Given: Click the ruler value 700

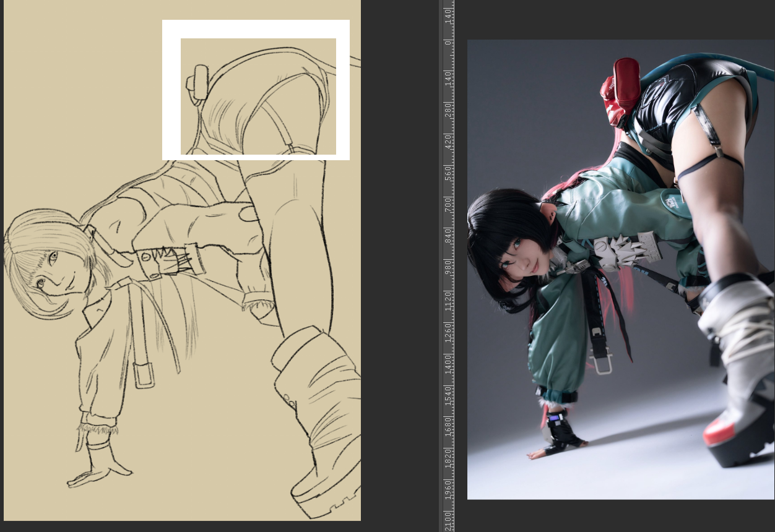Looking at the screenshot, I should pyautogui.click(x=448, y=205).
